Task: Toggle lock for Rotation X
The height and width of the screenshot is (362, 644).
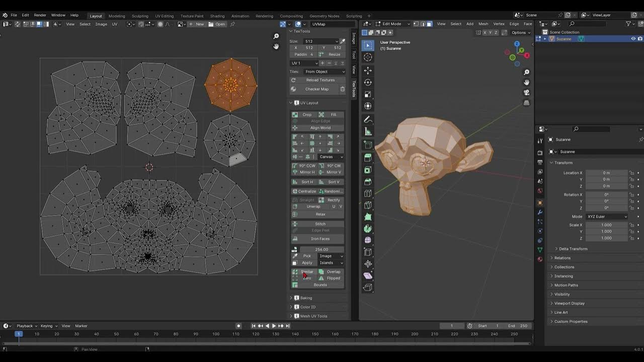Action: pos(631,195)
